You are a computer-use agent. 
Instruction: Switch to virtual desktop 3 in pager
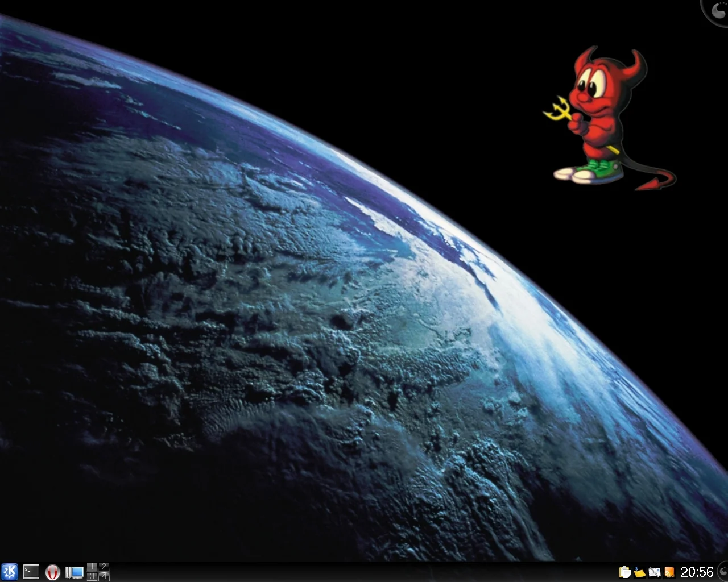coord(92,576)
